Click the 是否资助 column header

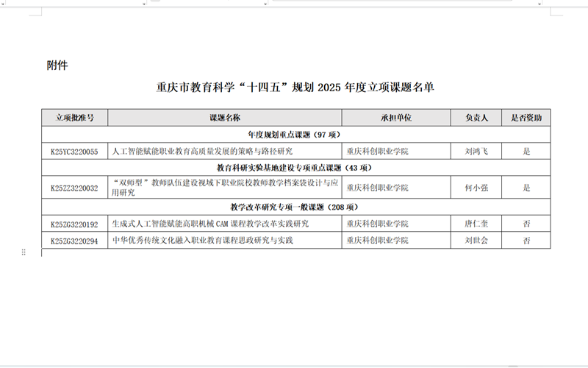[526, 118]
